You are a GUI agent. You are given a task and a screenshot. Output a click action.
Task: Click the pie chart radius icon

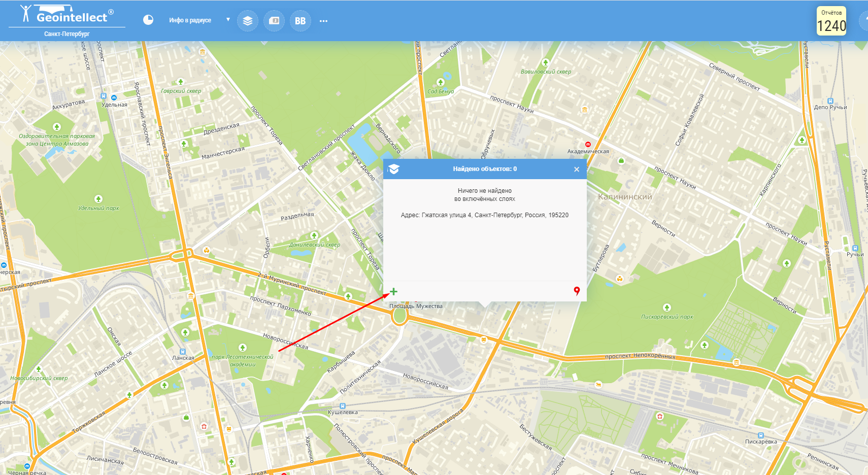pos(148,20)
